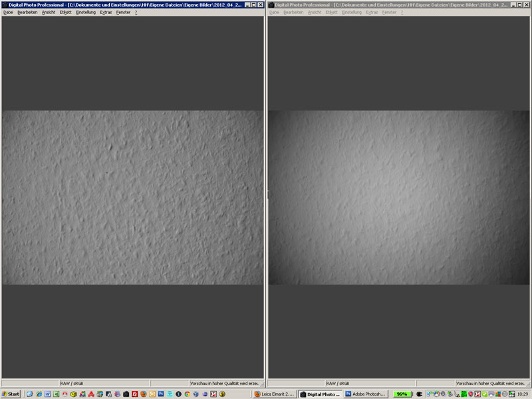Launch Internet Explorer from quick launch
Screen dimensions: 532x399
pos(39,394)
